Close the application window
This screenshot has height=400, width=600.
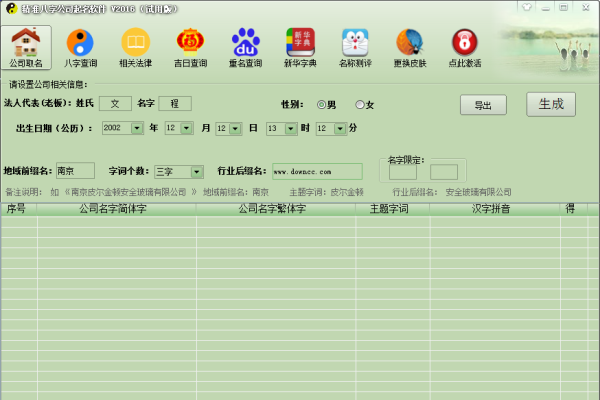pyautogui.click(x=585, y=7)
